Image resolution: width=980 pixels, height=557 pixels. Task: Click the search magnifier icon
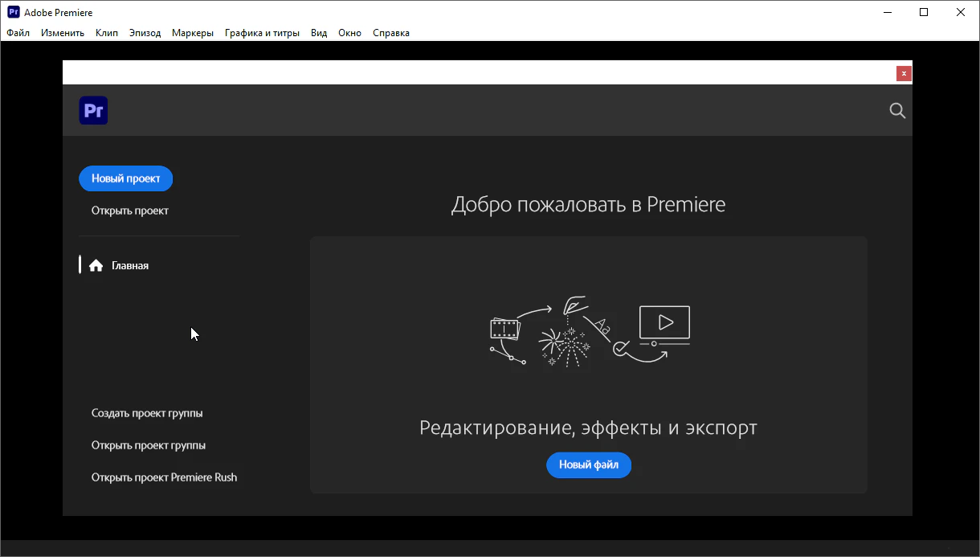click(x=897, y=111)
